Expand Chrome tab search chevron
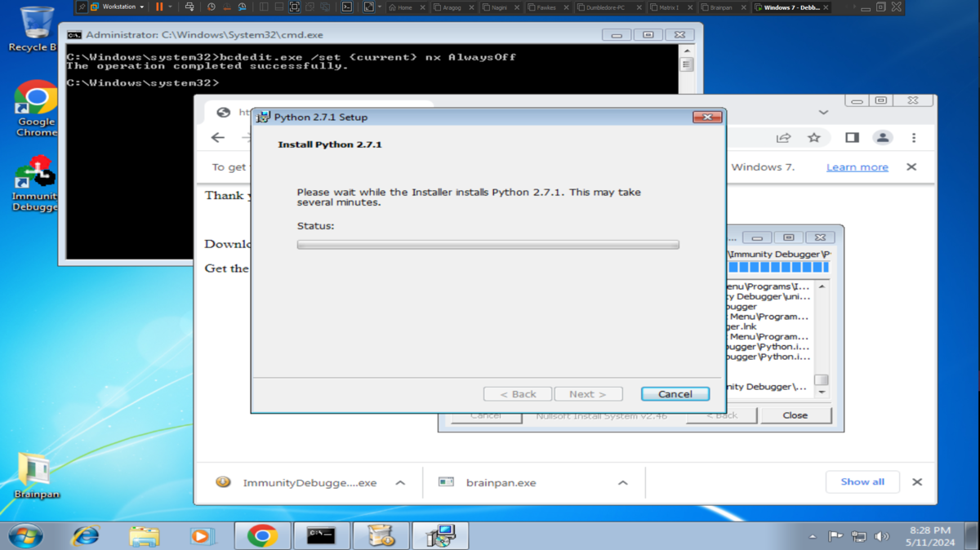 point(823,113)
